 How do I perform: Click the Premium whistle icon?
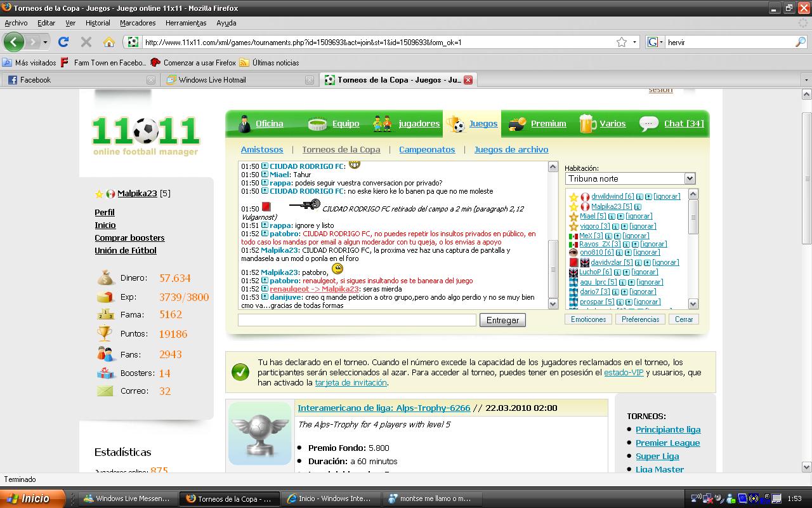518,124
